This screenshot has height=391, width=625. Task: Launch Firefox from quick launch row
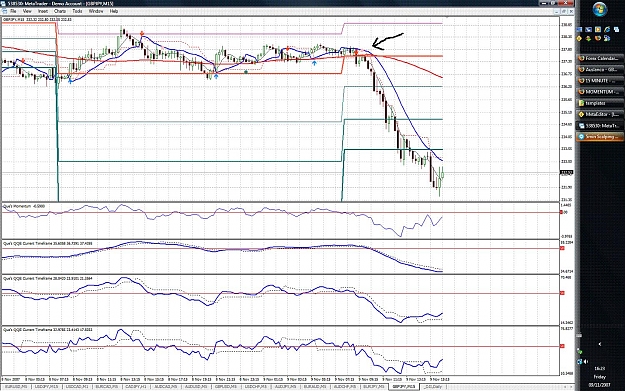coord(598,39)
